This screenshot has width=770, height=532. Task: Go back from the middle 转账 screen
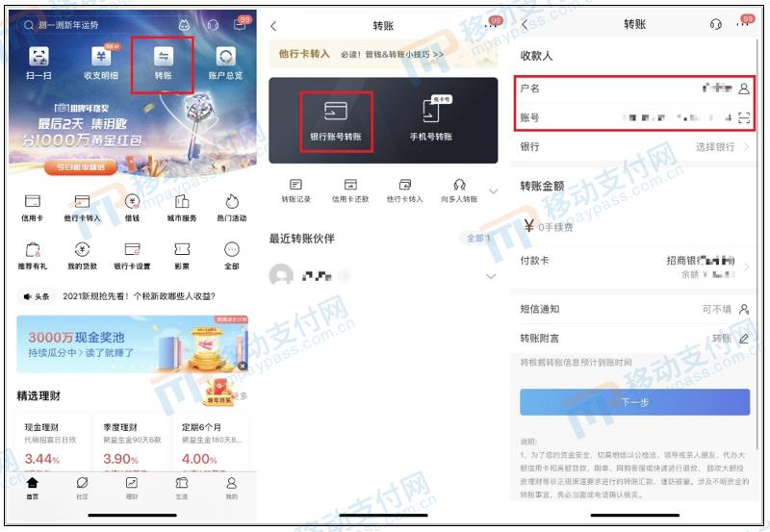pos(274,26)
